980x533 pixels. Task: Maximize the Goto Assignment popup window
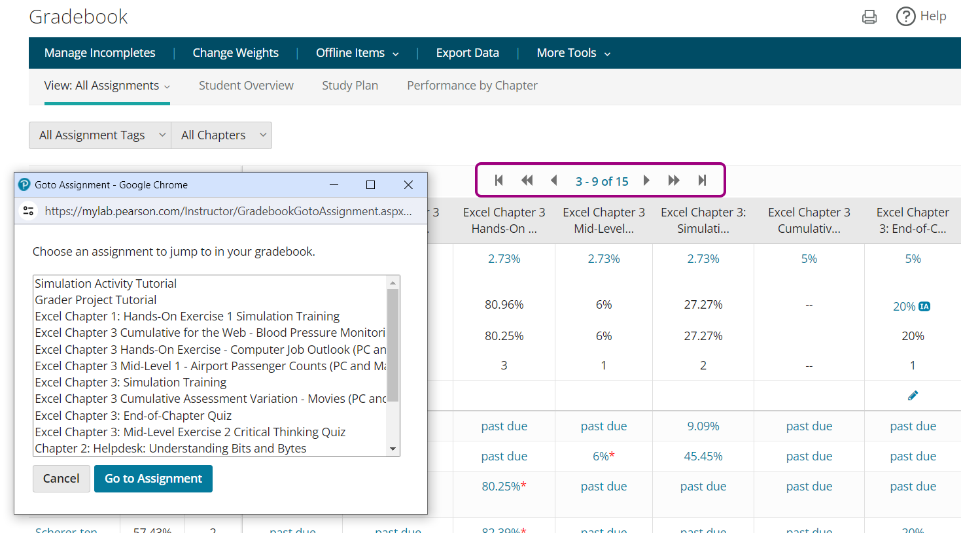370,185
